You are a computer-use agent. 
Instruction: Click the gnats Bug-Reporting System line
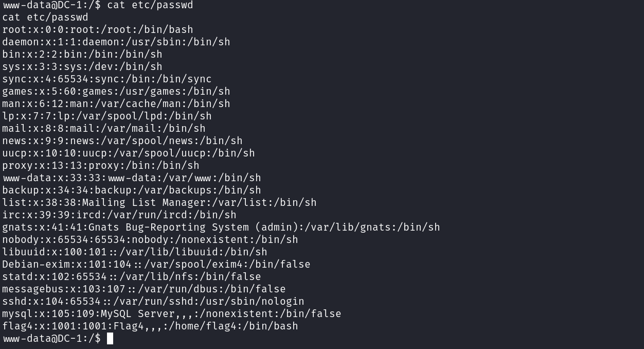(x=221, y=228)
